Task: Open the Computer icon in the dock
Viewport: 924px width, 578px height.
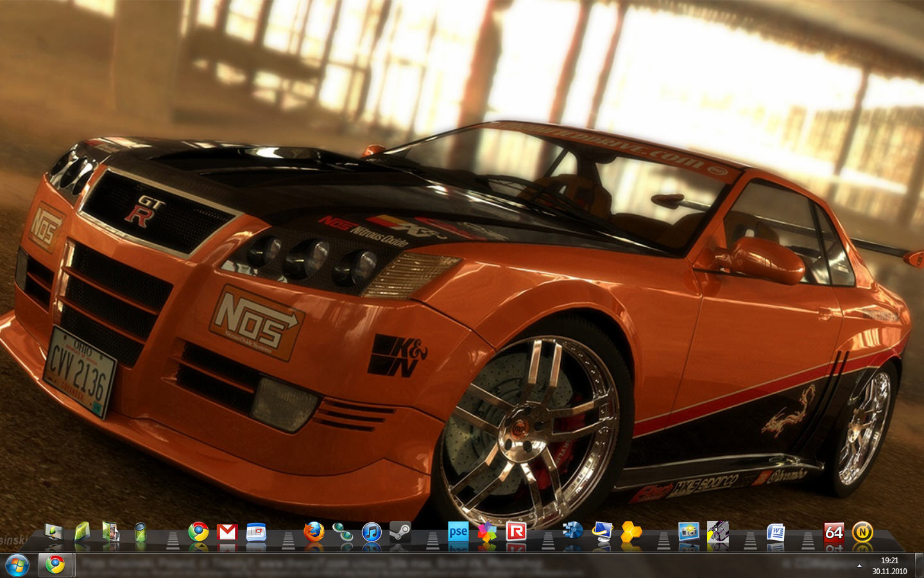Action: 54,532
